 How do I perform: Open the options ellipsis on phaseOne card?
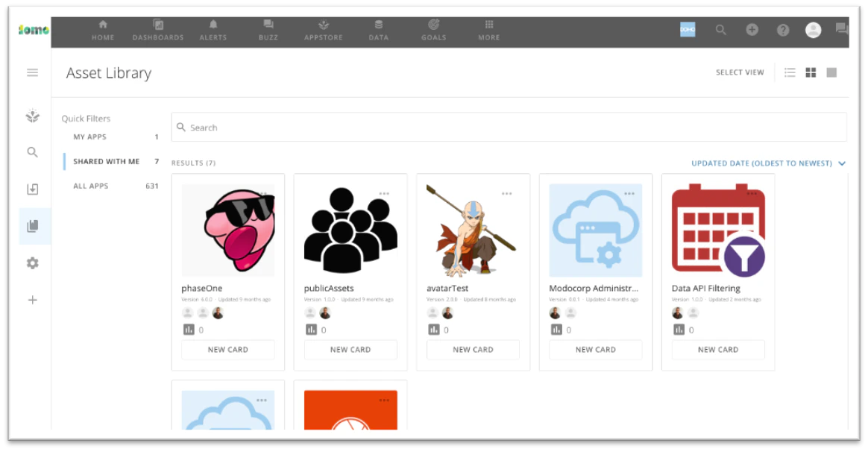[x=263, y=194]
